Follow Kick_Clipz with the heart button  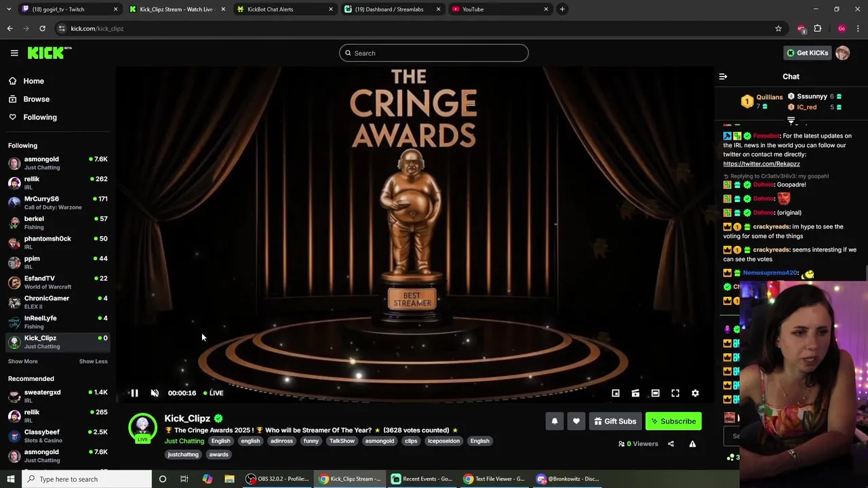click(x=576, y=422)
